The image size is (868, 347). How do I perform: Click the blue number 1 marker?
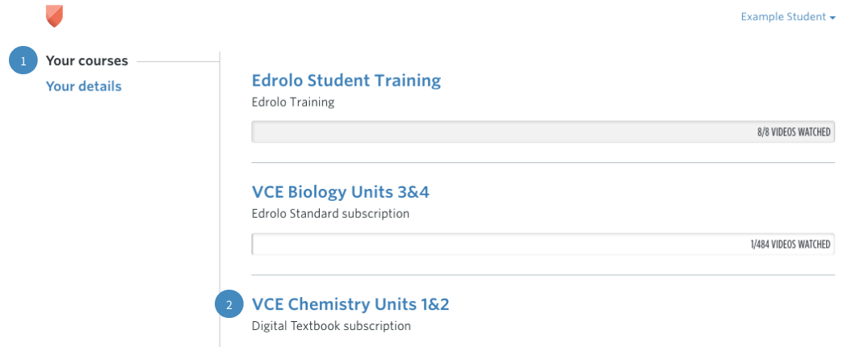tap(23, 61)
